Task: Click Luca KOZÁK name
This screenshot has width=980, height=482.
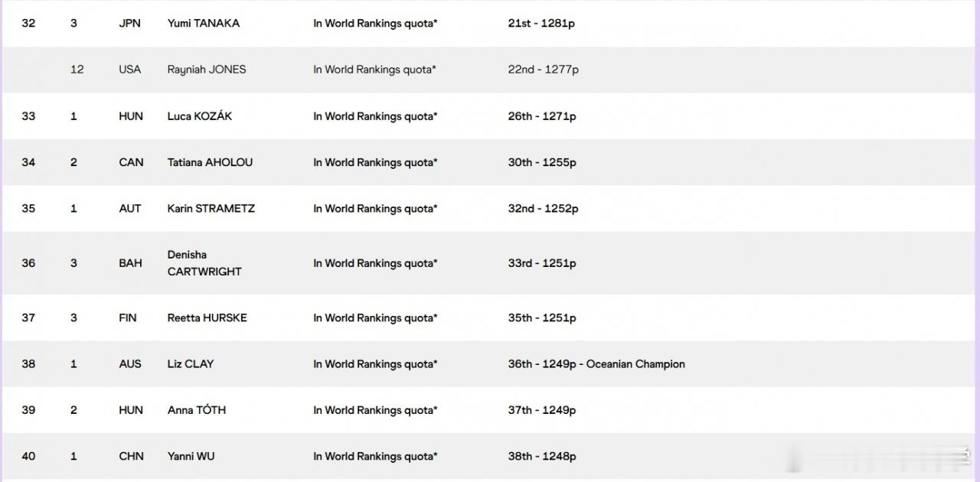Action: pyautogui.click(x=200, y=116)
